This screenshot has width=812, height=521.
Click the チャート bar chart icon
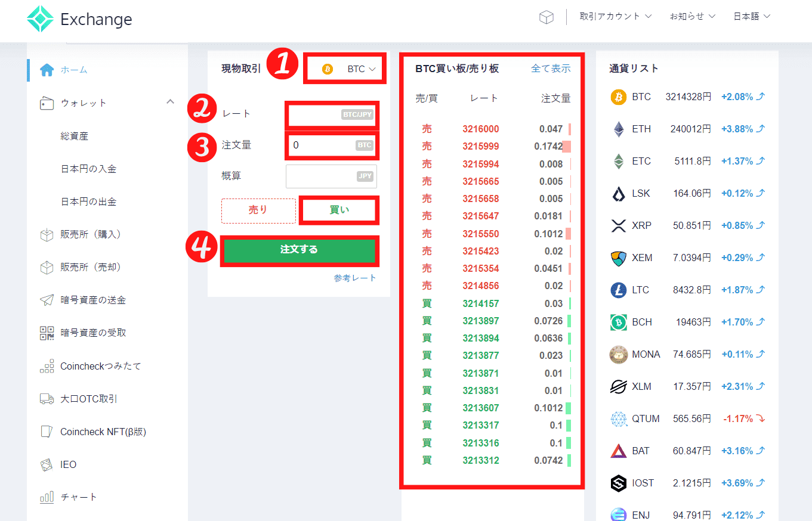click(47, 497)
